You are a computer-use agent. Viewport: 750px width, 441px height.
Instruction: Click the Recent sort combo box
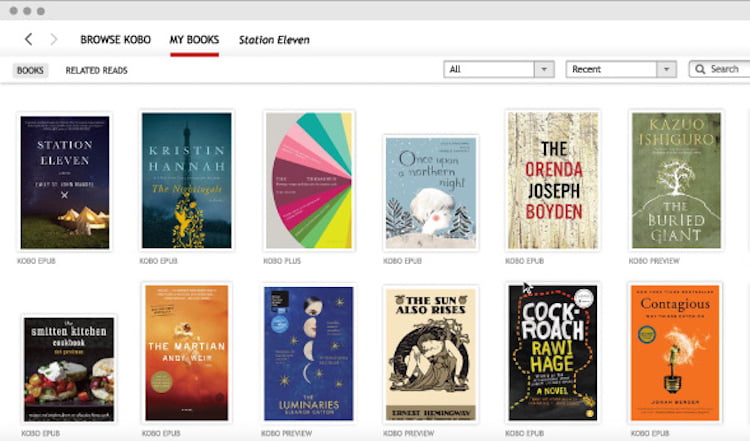(621, 69)
